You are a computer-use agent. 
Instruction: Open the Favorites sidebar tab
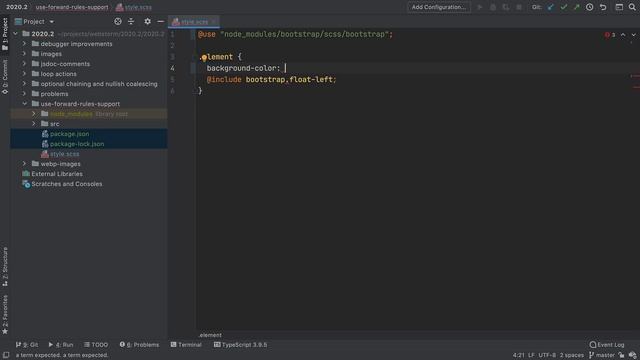pos(5,315)
